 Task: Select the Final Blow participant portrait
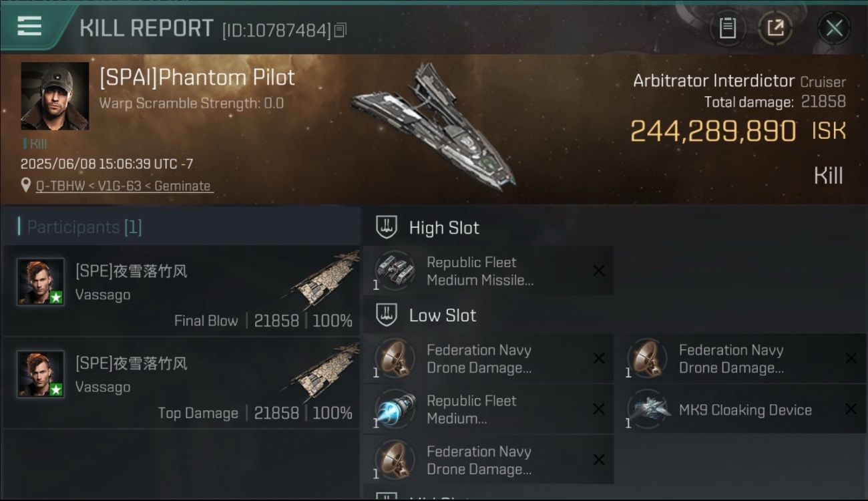tap(41, 282)
